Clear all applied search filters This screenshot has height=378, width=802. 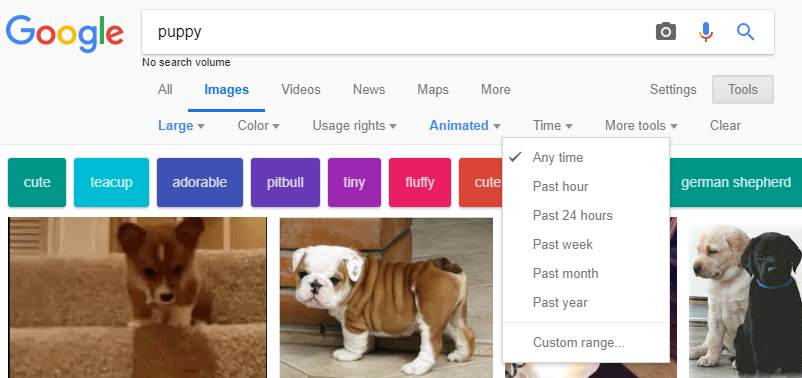click(725, 125)
